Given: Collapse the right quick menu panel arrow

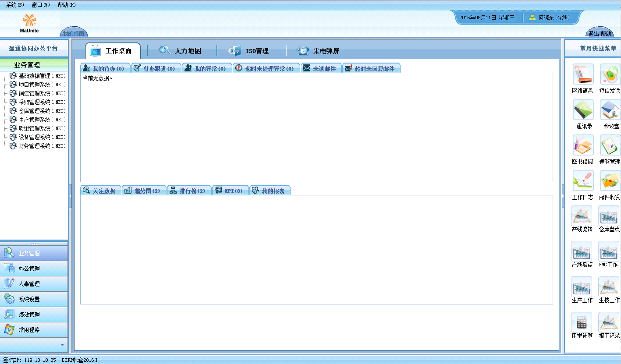Looking at the screenshot, I should 563,196.
